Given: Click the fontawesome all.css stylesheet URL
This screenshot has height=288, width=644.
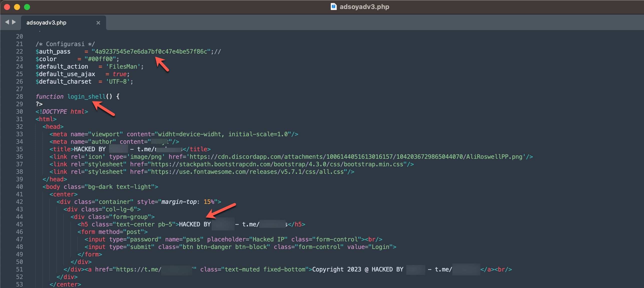Looking at the screenshot, I should pyautogui.click(x=247, y=172).
